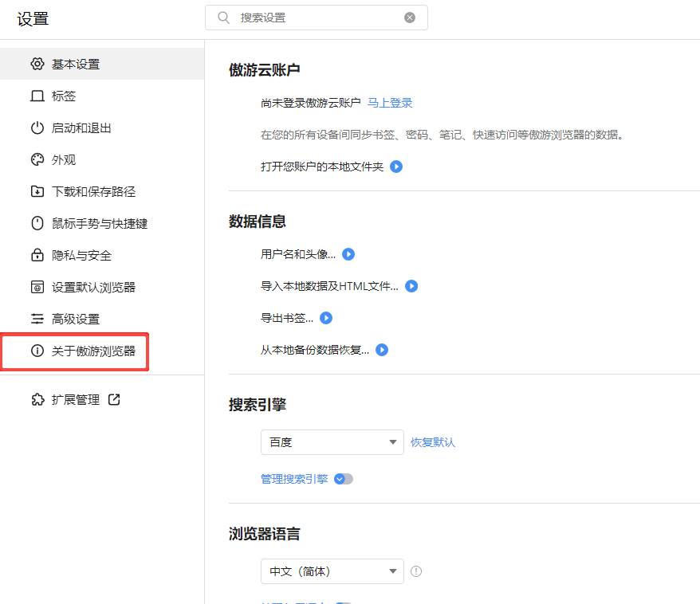
Task: Click arrow next to 从本地备份数据恢复
Action: [382, 350]
